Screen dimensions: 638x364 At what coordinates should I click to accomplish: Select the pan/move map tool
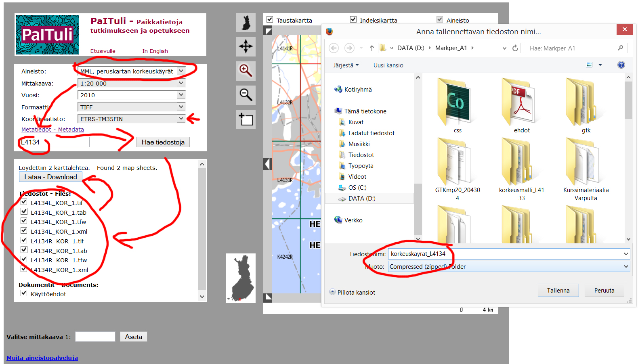point(246,46)
